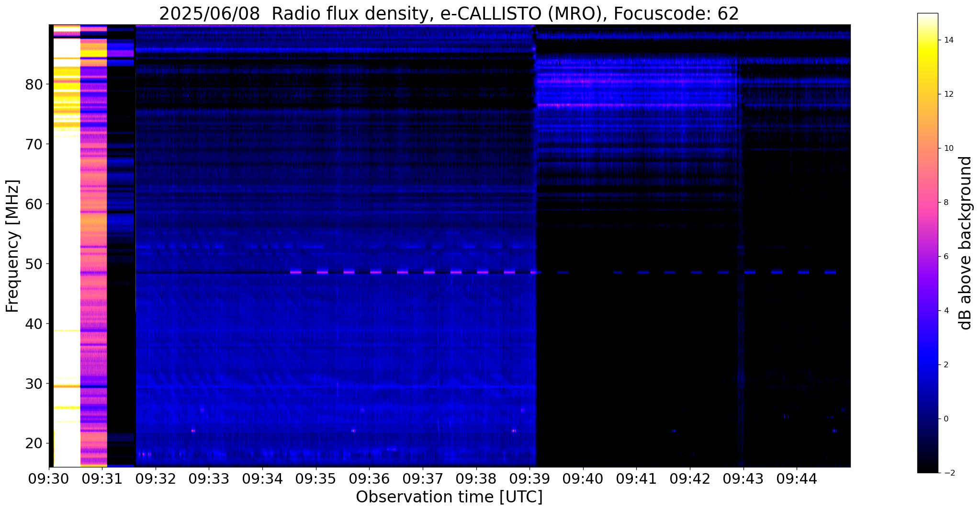980x511 pixels.
Task: Click the 30 MHz frequency tick label
Action: pyautogui.click(x=34, y=384)
